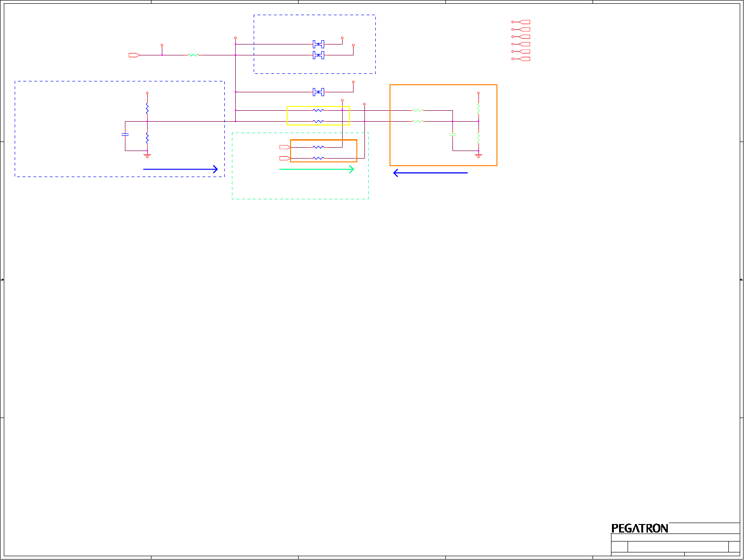Select the lower resistor in the yellow box
Screen dimensions: 744x560
(319, 121)
